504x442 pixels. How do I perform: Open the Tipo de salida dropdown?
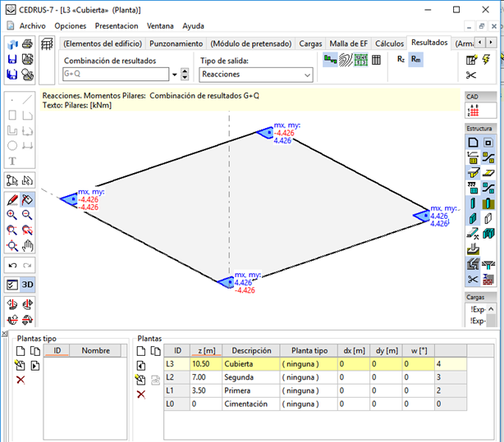[x=256, y=75]
